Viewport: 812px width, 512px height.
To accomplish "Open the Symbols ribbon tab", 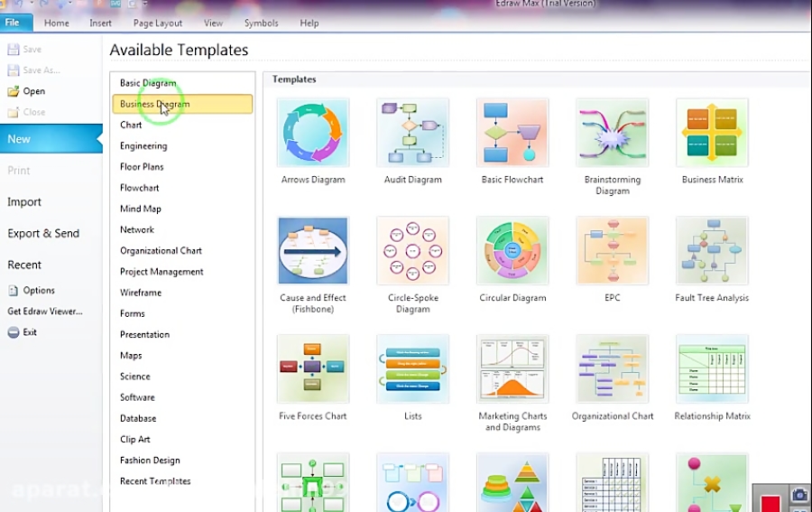I will pyautogui.click(x=261, y=23).
